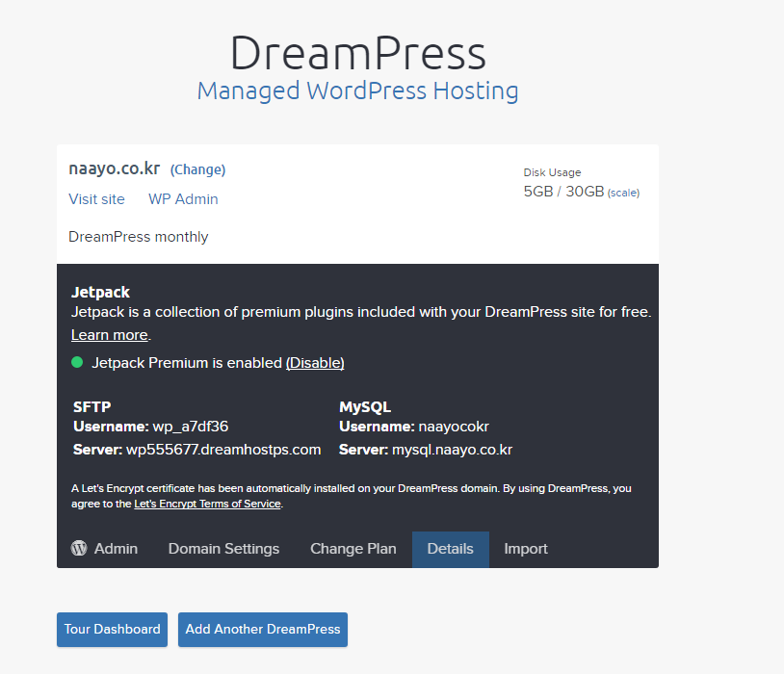Click the WordPress logo icon beside Admin

pos(79,548)
